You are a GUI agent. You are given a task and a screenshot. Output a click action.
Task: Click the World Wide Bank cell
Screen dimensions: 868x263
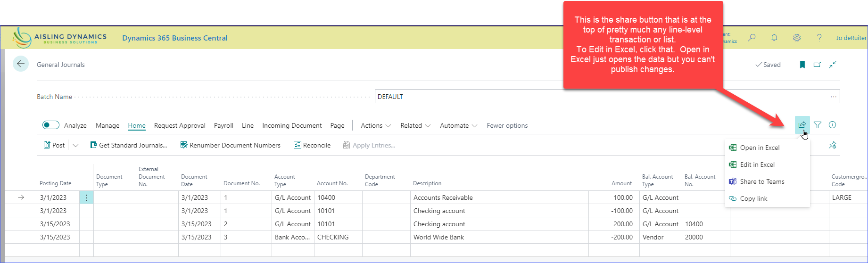499,237
